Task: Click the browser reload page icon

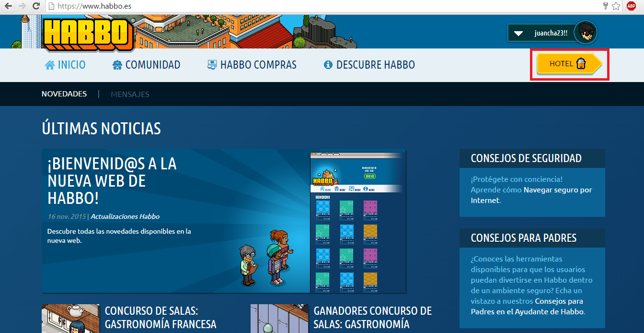Action: [36, 6]
